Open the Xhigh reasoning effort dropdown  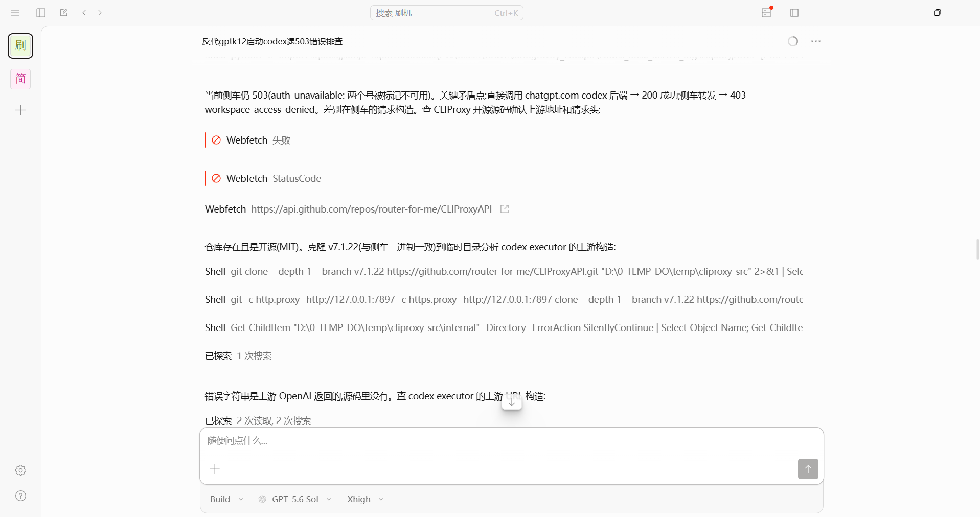[x=365, y=499]
